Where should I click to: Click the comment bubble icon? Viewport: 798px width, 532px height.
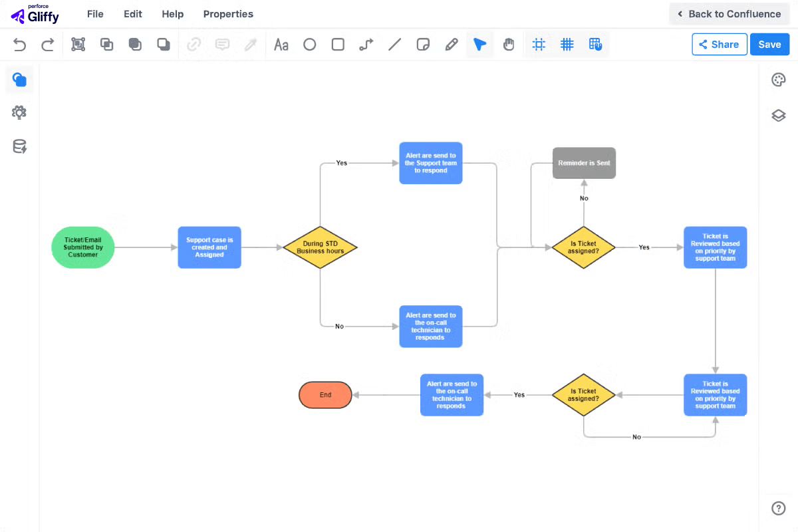222,45
